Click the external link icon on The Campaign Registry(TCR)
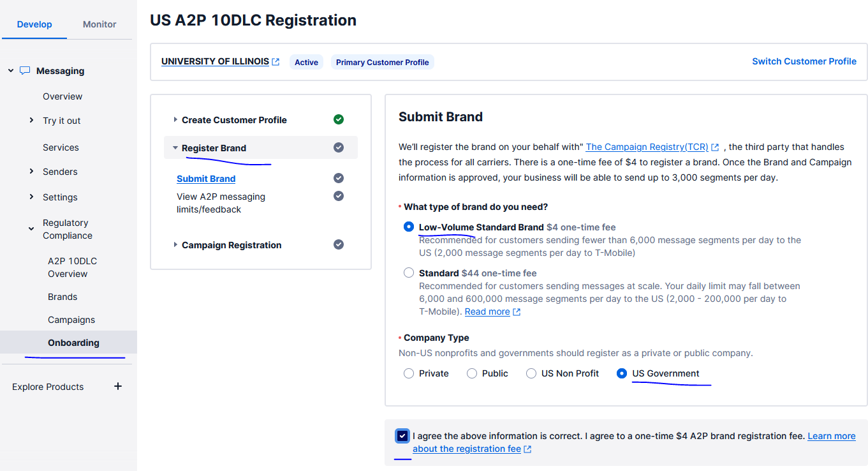The width and height of the screenshot is (868, 471). click(715, 146)
